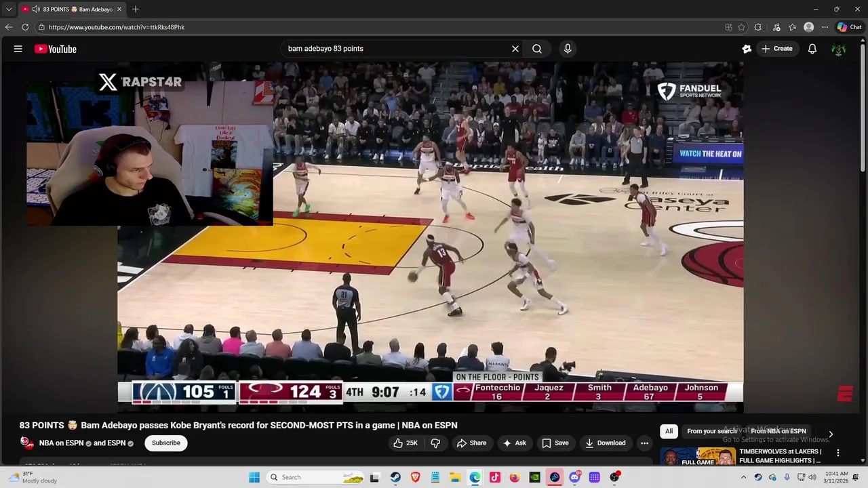Image resolution: width=868 pixels, height=488 pixels.
Task: Subscribe to NBA on ESPN channel
Action: point(166,443)
